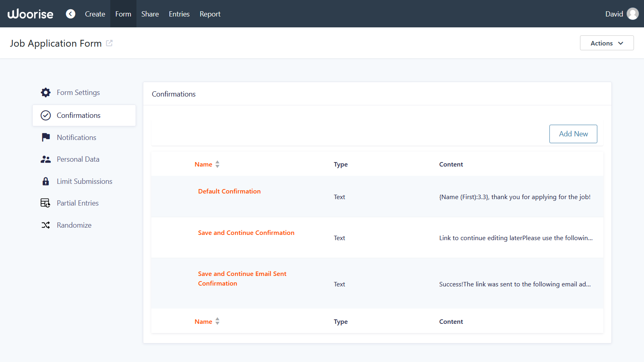The width and height of the screenshot is (644, 362).
Task: Open Form Settings via the gear icon
Action: pos(45,92)
